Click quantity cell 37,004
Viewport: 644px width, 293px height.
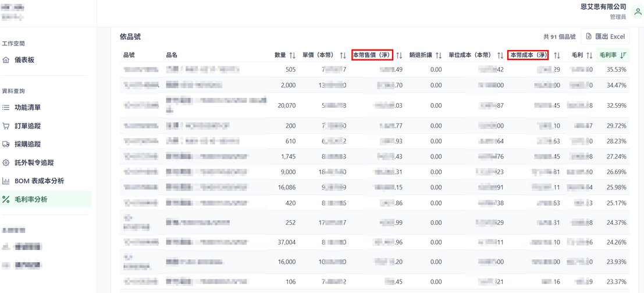click(287, 242)
